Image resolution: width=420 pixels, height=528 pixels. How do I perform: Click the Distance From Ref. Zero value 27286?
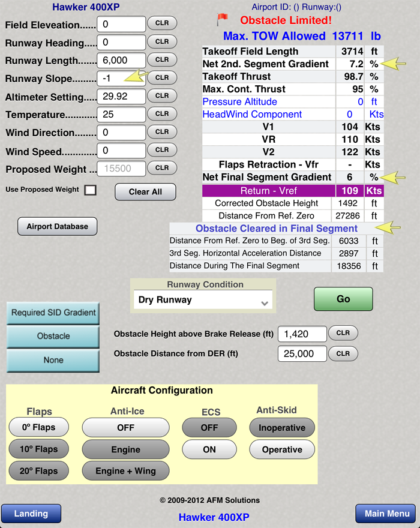[347, 216]
